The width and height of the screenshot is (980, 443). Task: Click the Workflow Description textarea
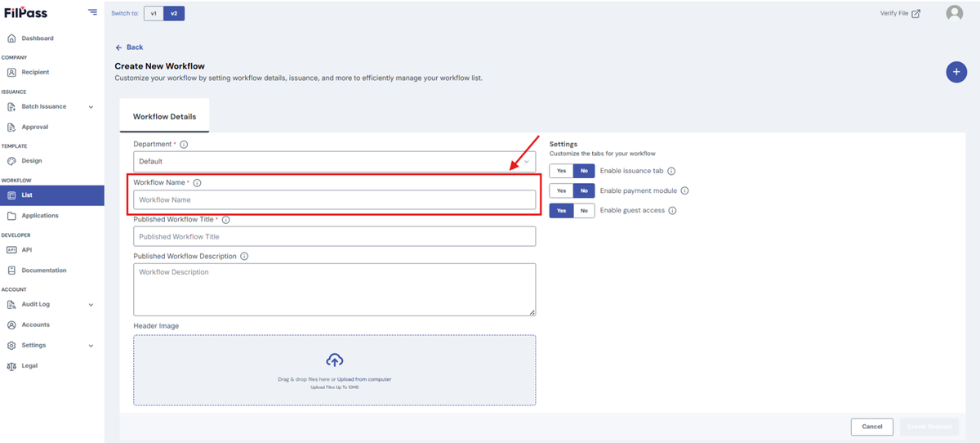[x=335, y=289]
